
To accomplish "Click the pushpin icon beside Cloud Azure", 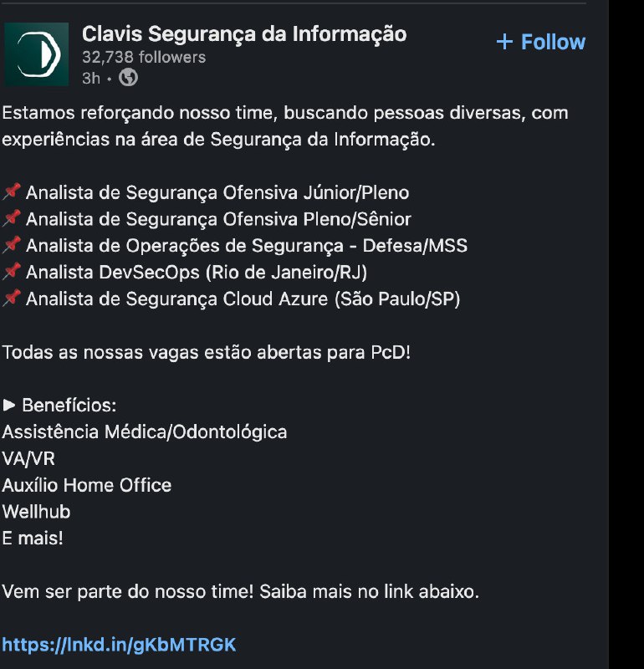I will point(12,299).
